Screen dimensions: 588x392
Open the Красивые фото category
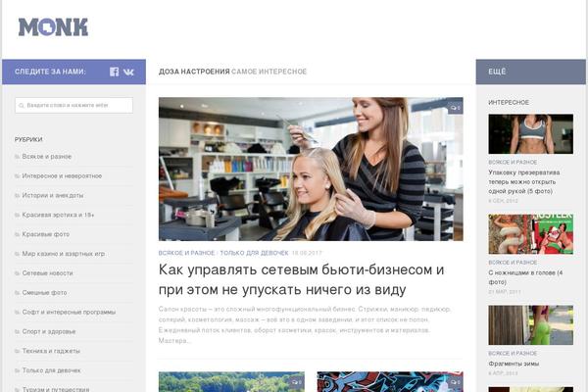pos(46,234)
